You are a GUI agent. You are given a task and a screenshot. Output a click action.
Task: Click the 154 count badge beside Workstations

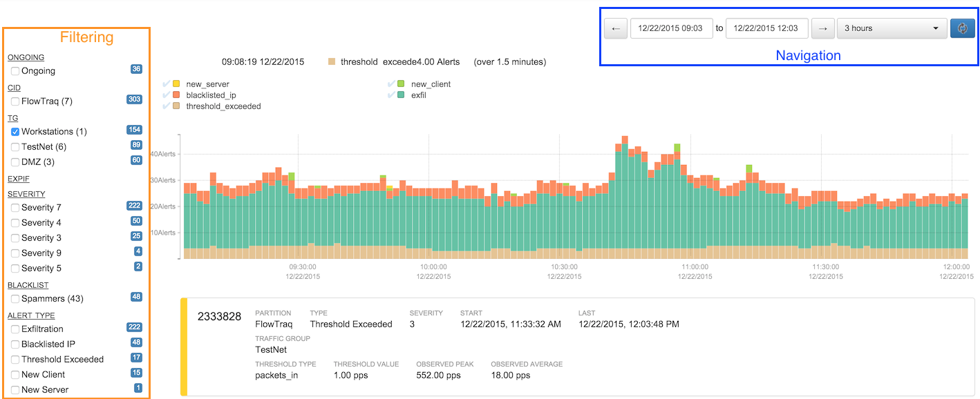coord(134,130)
